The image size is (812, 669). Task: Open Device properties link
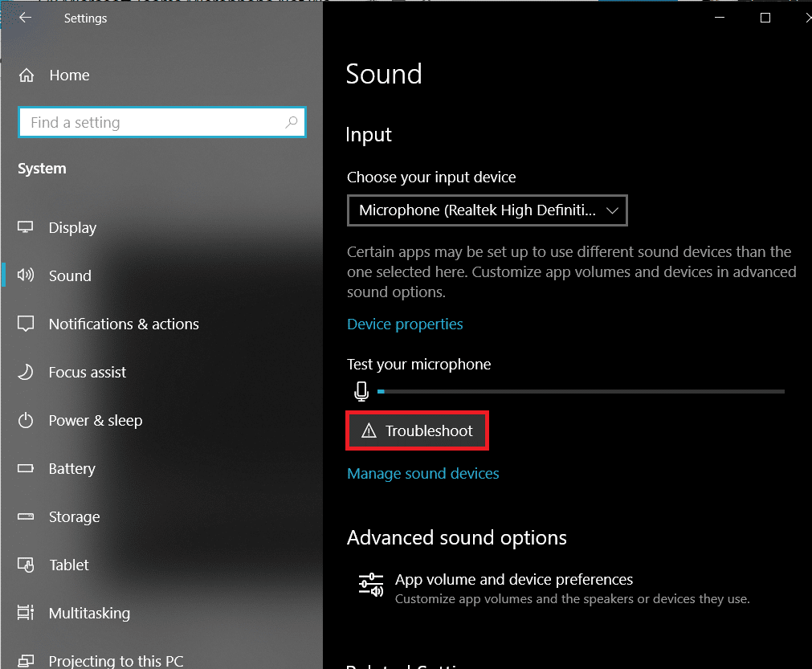pyautogui.click(x=405, y=324)
